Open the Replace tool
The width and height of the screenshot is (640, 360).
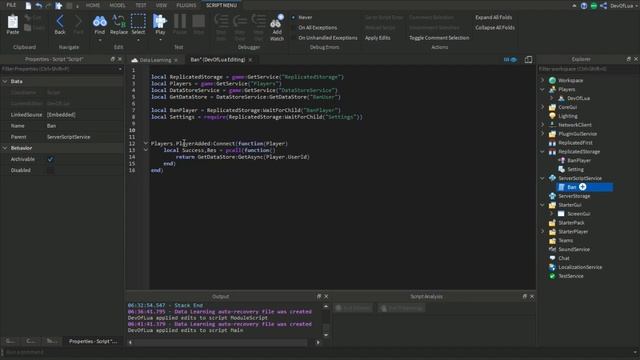coord(119,24)
